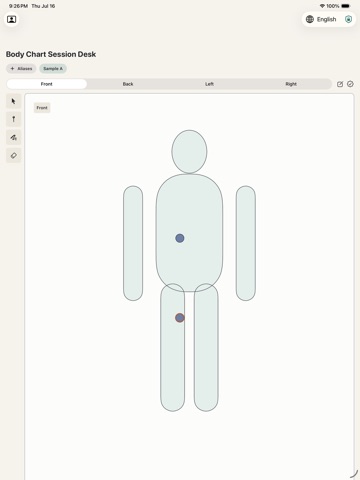Switch to the Left view tab

209,84
